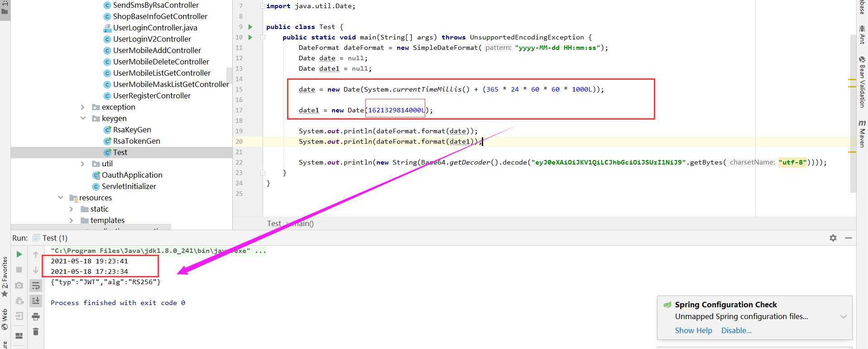Click the java.exe command line in console
Image resolution: width=868 pixels, height=349 pixels.
point(158,251)
